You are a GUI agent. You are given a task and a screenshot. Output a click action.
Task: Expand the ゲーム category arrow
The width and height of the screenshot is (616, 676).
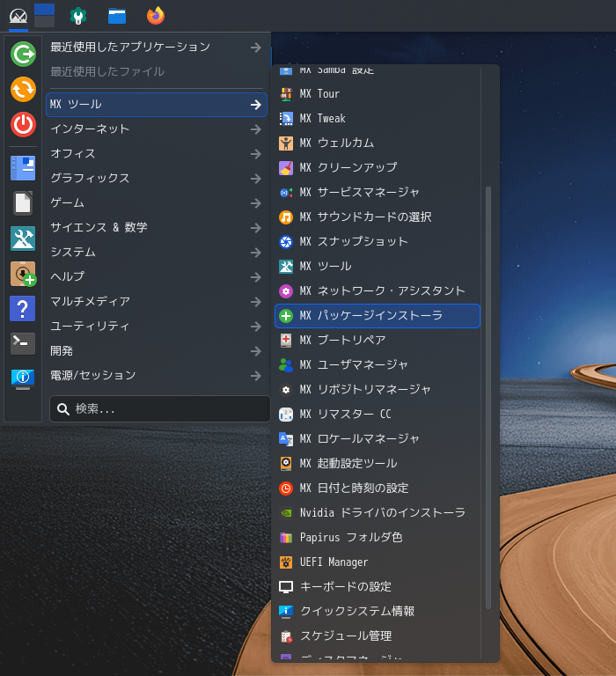point(256,203)
